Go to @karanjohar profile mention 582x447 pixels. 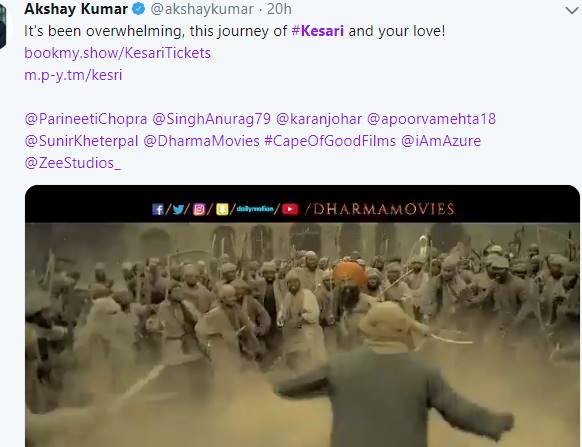pyautogui.click(x=319, y=119)
